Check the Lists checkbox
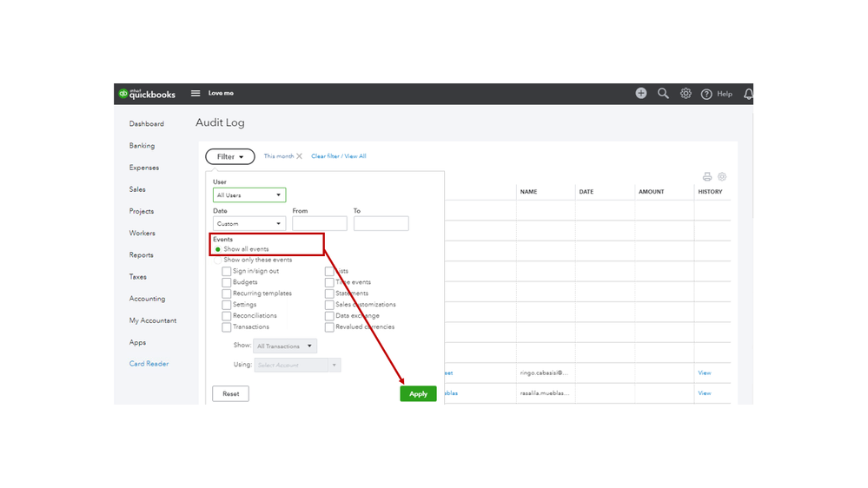 [329, 271]
